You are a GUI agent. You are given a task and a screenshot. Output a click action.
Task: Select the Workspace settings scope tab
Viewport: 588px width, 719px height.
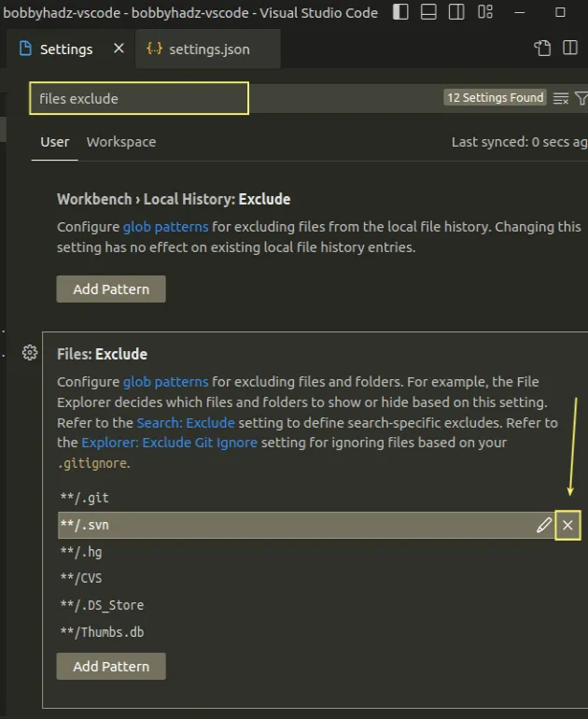click(x=121, y=142)
